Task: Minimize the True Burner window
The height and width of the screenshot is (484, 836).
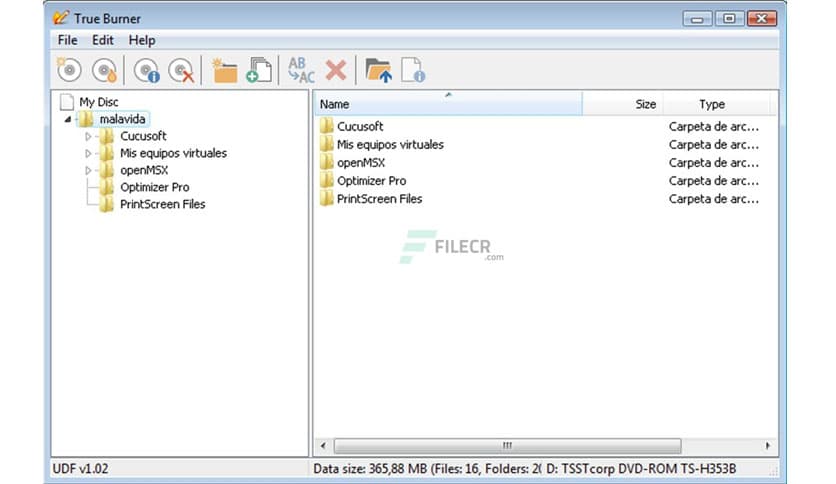Action: point(697,19)
